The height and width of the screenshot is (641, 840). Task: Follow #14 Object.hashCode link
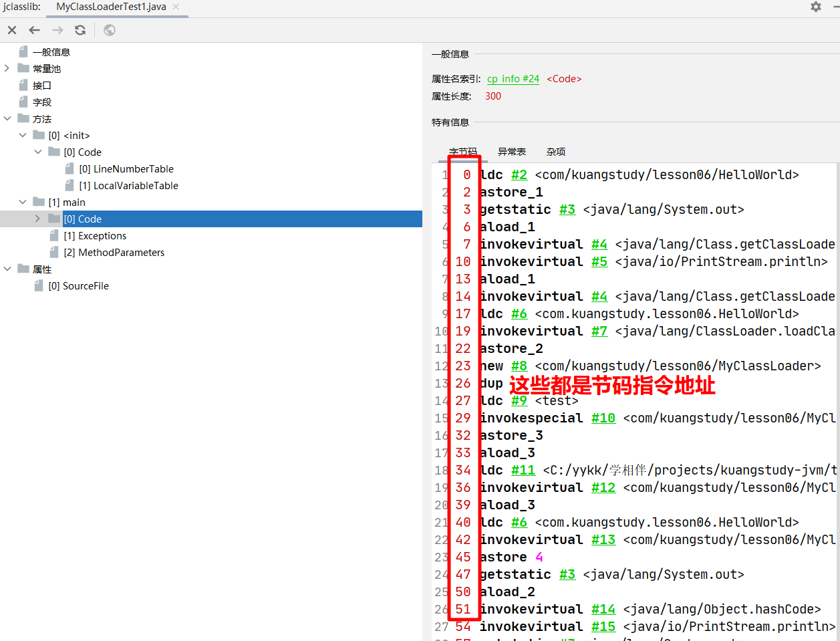pyautogui.click(x=603, y=609)
